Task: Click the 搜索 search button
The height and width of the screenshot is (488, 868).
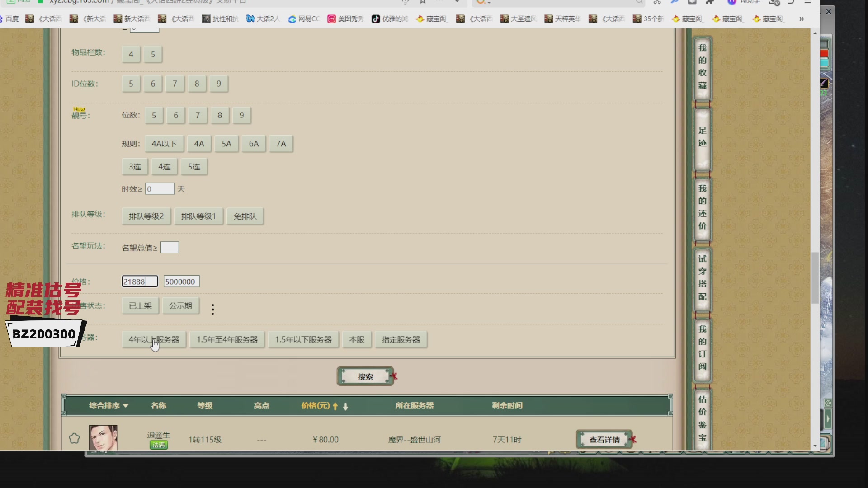Action: [x=365, y=376]
